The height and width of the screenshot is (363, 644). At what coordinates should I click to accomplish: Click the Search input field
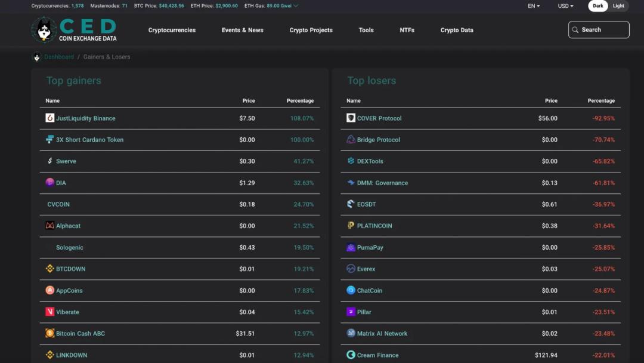pos(599,30)
